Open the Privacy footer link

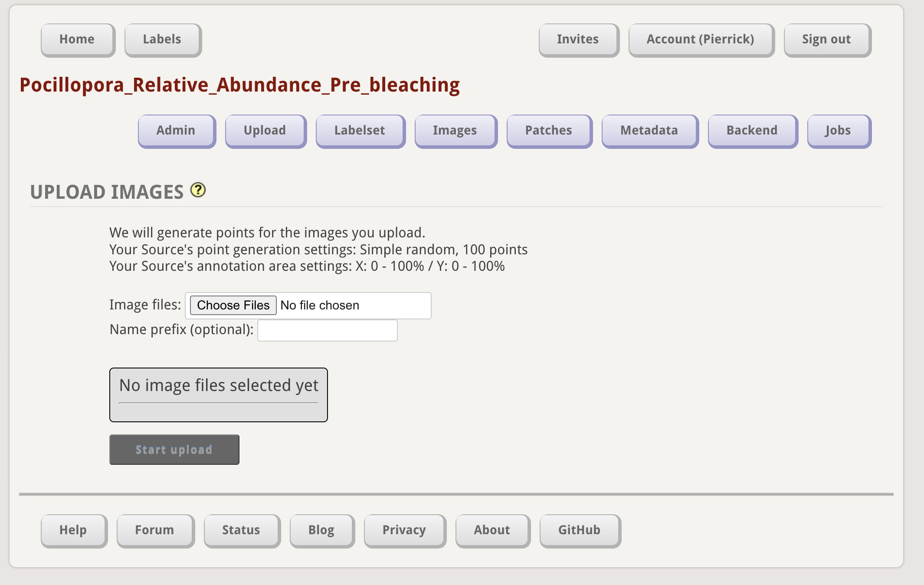[404, 530]
